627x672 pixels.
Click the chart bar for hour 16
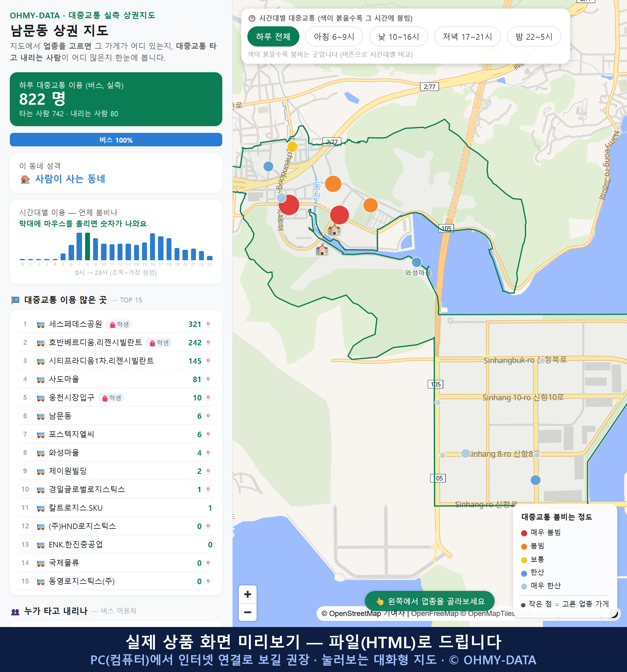point(152,247)
